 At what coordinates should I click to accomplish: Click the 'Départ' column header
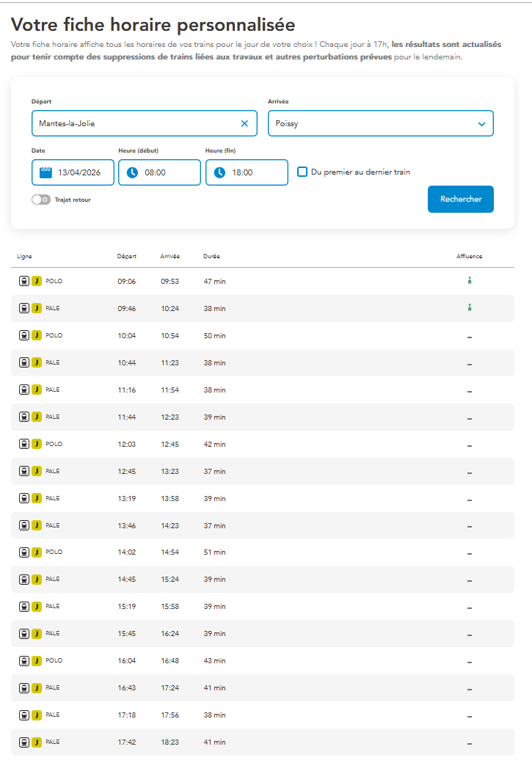click(x=126, y=256)
